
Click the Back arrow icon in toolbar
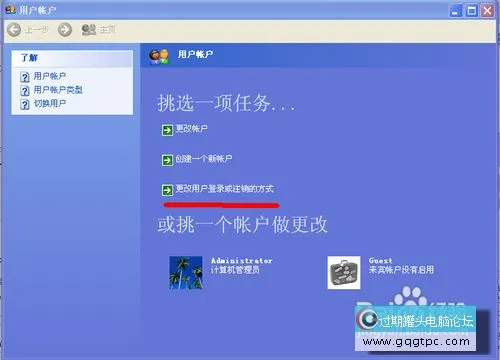14,30
